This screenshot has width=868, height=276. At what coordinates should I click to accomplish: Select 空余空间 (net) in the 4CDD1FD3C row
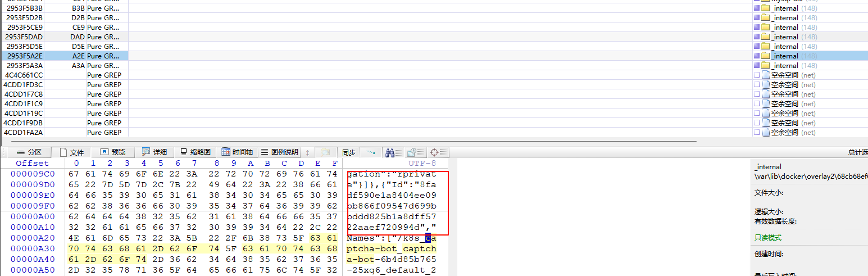point(793,85)
